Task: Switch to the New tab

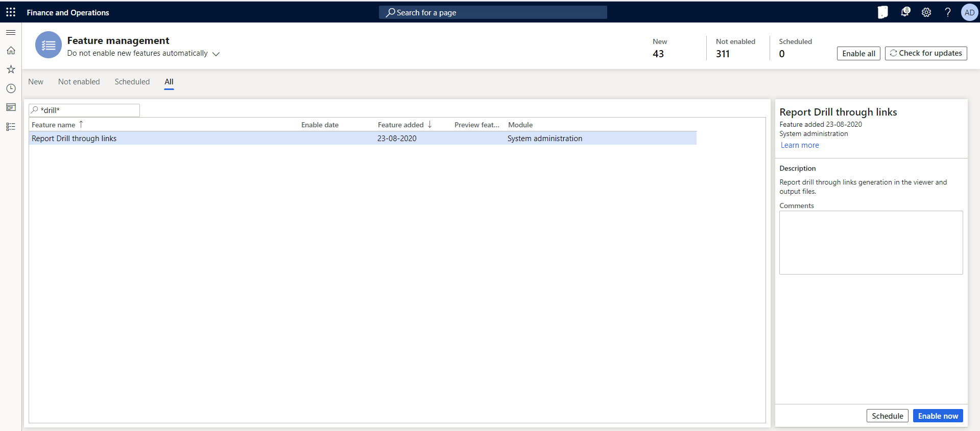Action: tap(36, 82)
